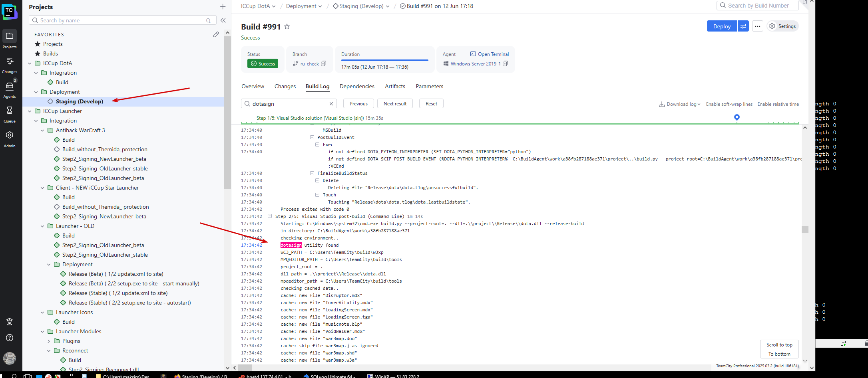Viewport: 868px width, 378px height.
Task: Go to the Previous search result
Action: (358, 104)
